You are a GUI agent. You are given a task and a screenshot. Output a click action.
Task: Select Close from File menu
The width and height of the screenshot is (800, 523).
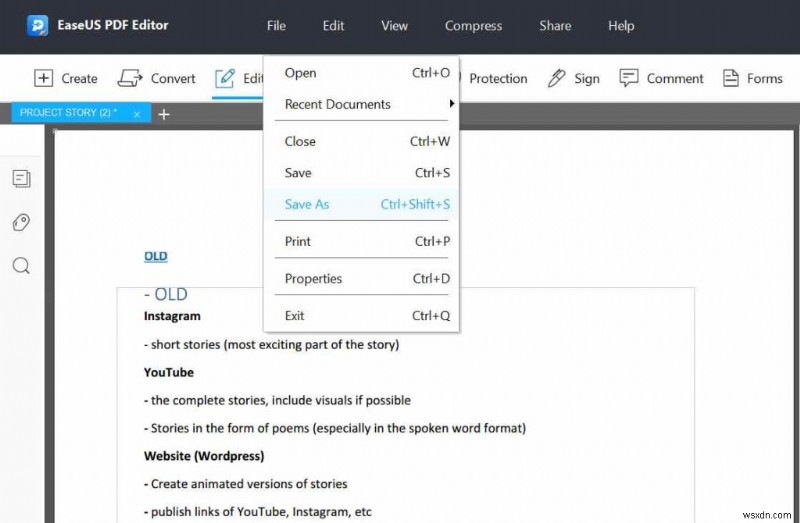pyautogui.click(x=362, y=141)
